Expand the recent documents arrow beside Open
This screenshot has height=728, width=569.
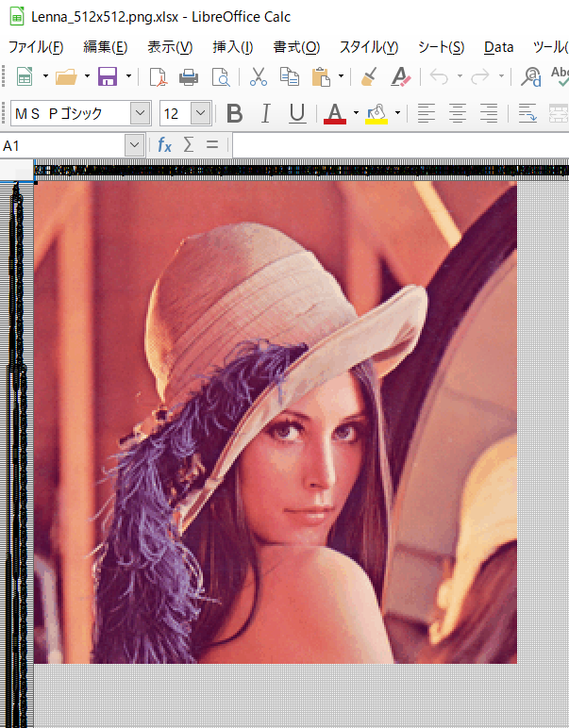tap(87, 76)
